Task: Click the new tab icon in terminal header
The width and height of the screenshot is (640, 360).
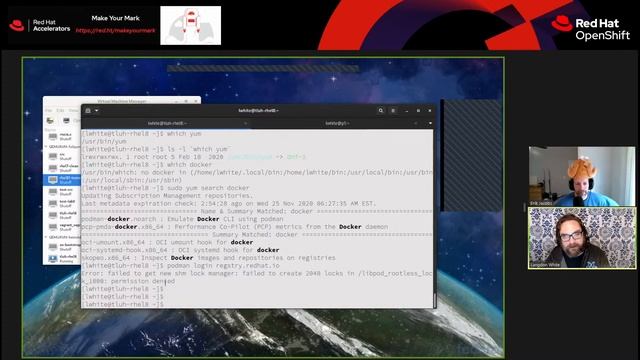Action: tap(88, 111)
